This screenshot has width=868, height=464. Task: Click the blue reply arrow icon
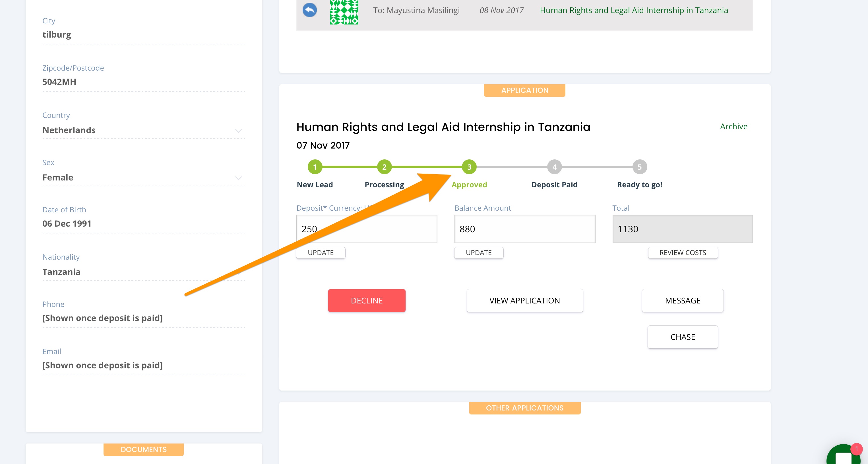(x=309, y=10)
